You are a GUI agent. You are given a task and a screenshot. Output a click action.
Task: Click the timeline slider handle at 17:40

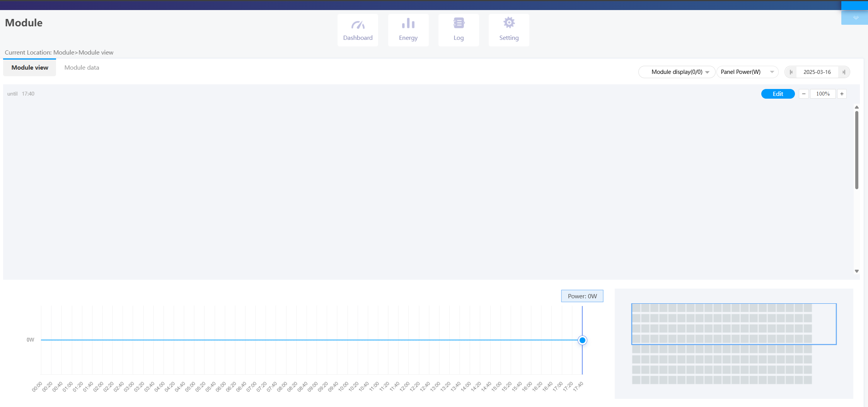(x=582, y=340)
